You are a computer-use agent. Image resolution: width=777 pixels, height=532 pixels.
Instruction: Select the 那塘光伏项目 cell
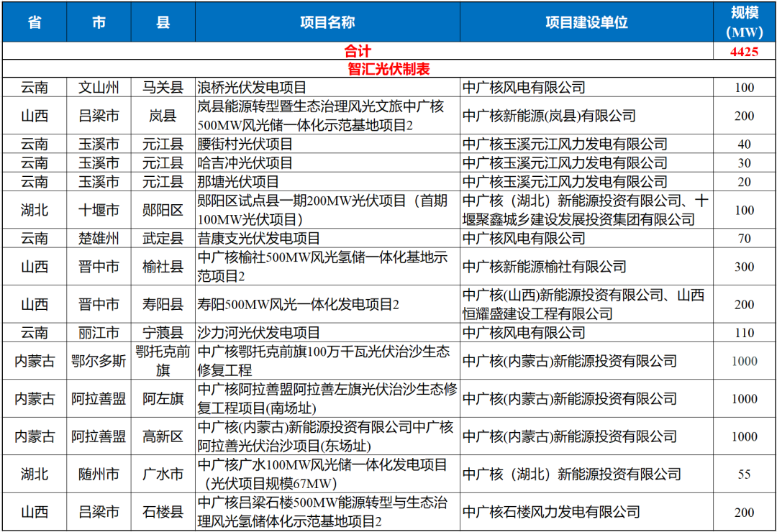pyautogui.click(x=327, y=181)
